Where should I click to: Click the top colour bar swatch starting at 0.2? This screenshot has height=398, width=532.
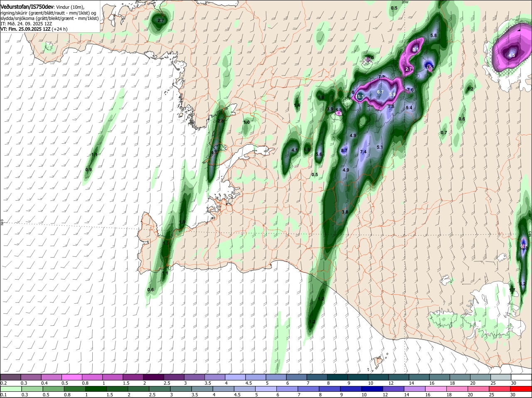click(10, 377)
